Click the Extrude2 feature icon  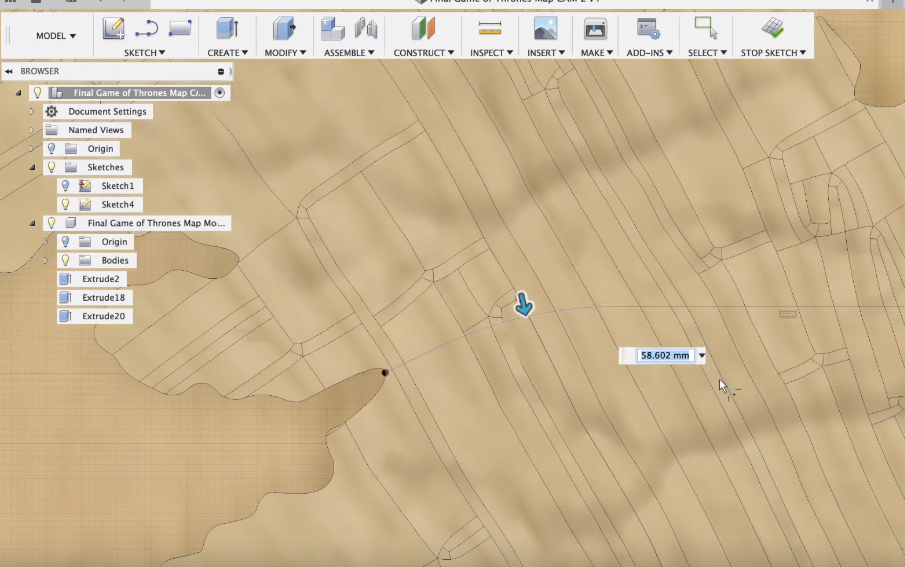coord(65,279)
